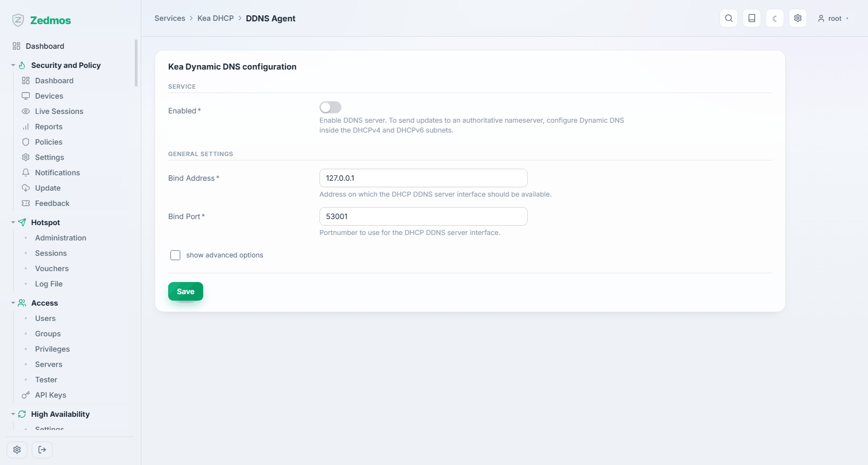The width and height of the screenshot is (868, 465).
Task: Save the Kea DDNS configuration
Action: [x=186, y=291]
